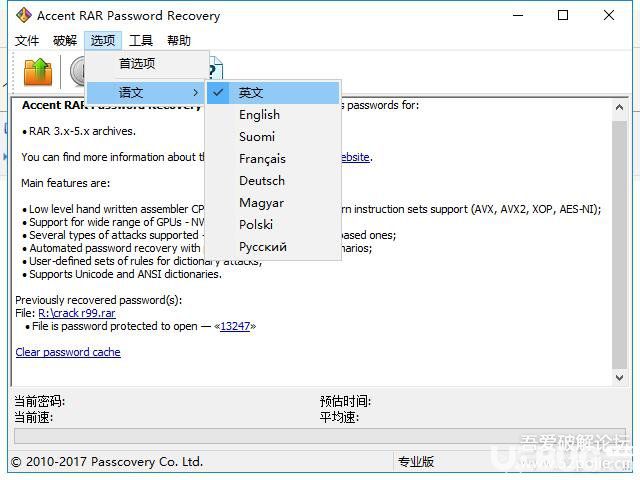Click the 'Main features are:' text
The width and height of the screenshot is (640, 480).
[65, 183]
